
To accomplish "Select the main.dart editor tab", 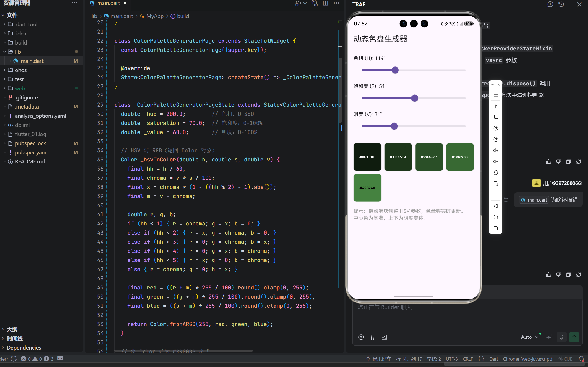I will tap(108, 3).
